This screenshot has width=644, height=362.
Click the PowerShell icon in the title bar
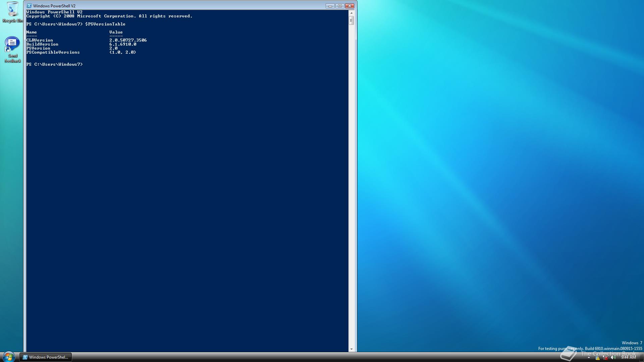click(x=29, y=6)
